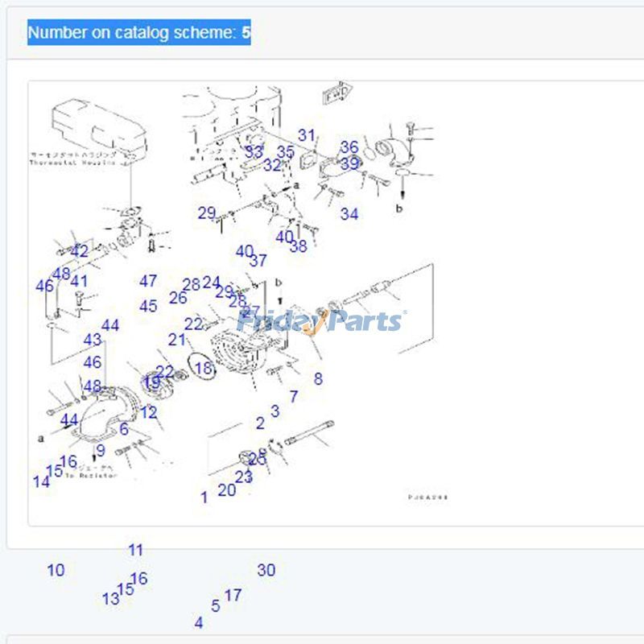Click the FridayParts watermark on the diagram
Screen dimensions: 644x644
(322, 322)
